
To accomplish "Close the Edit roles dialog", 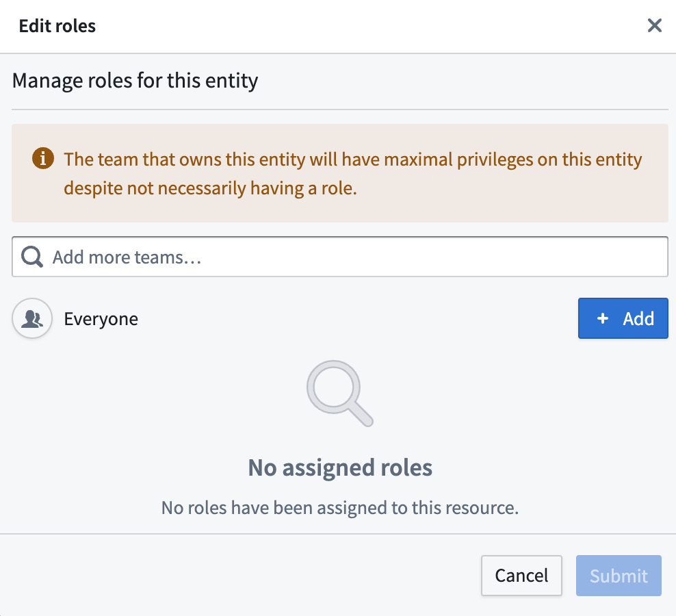I will coord(654,25).
